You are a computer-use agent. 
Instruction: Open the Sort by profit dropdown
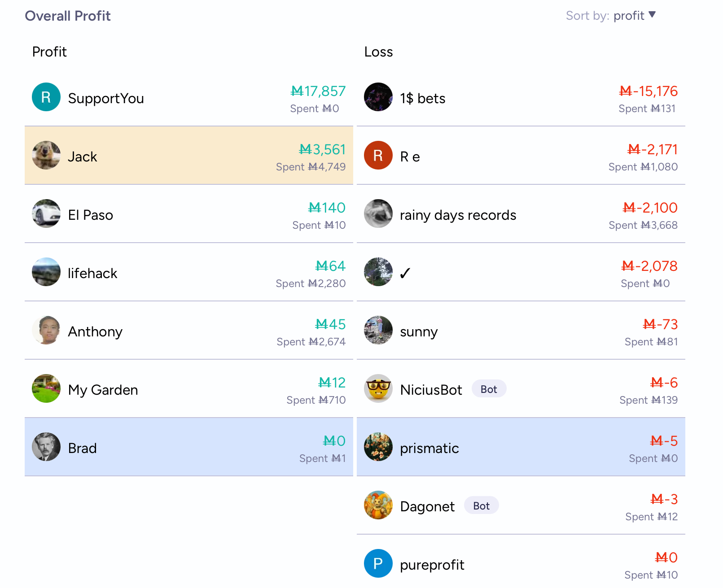634,16
